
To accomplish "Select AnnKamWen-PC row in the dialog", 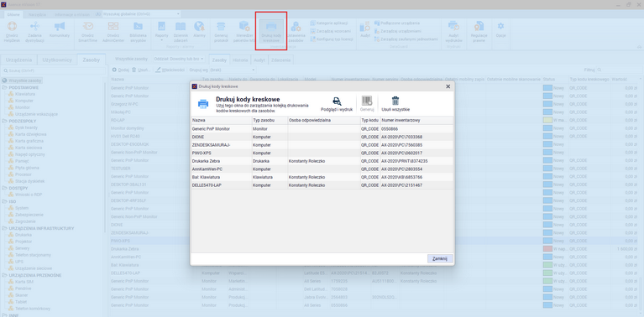I will pos(322,169).
